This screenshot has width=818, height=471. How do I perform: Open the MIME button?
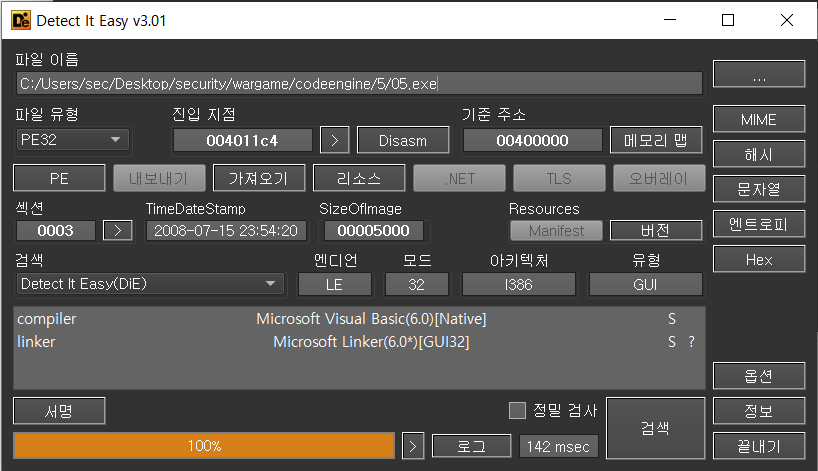(759, 119)
